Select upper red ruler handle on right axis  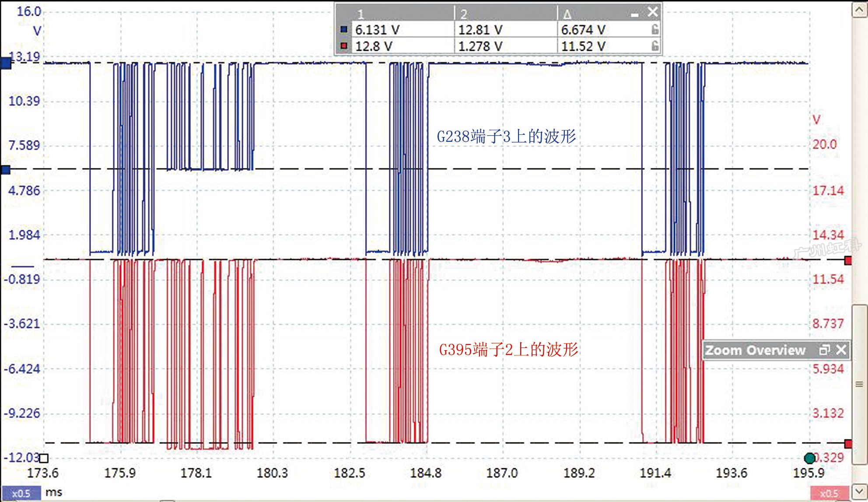tap(848, 261)
